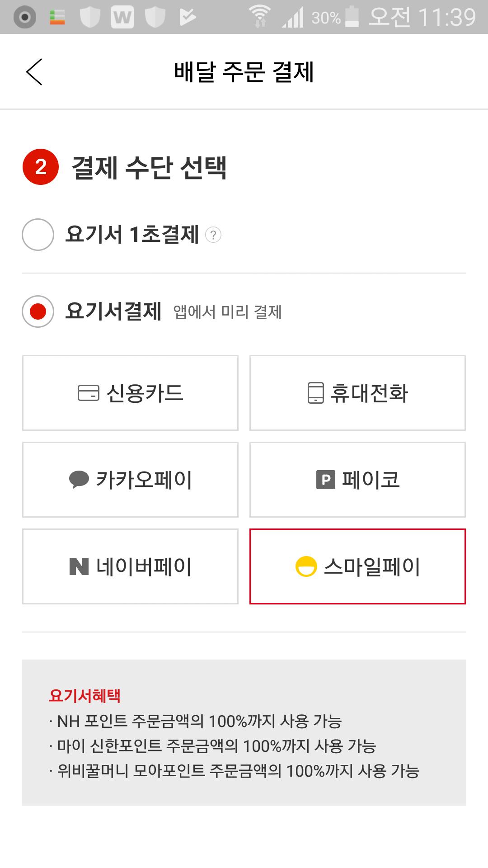Viewport: 488px width, 868px height.
Task: Tap the yellow SmilePay smile icon
Action: pos(306,566)
